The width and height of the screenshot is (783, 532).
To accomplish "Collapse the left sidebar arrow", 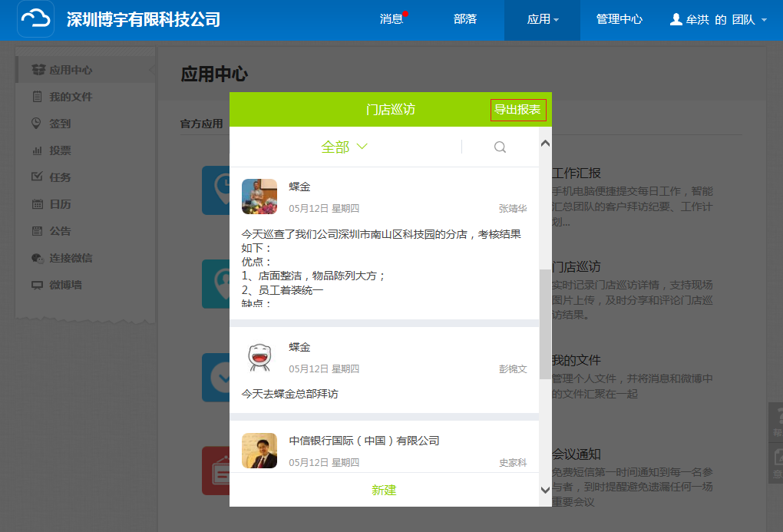I will [151, 70].
